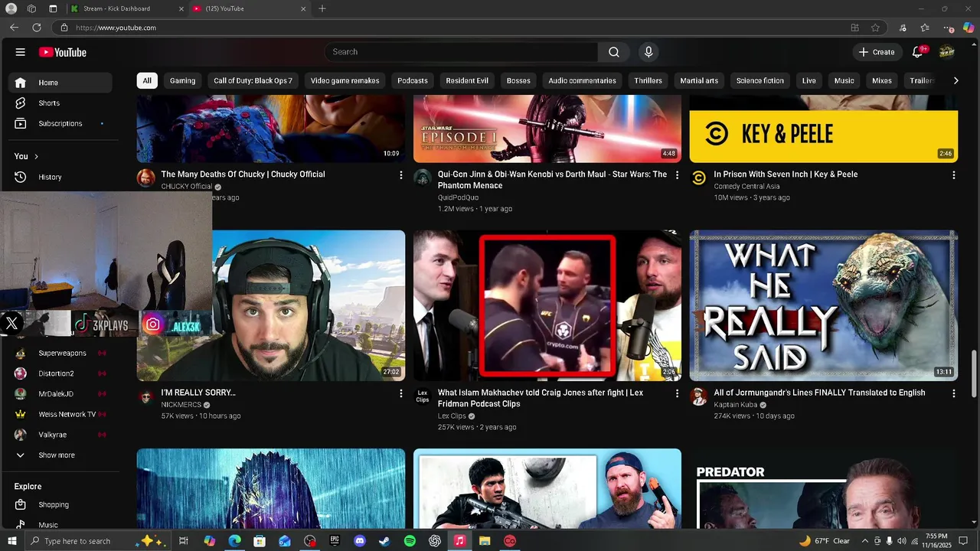Select the Mixes filter chip

click(x=882, y=80)
